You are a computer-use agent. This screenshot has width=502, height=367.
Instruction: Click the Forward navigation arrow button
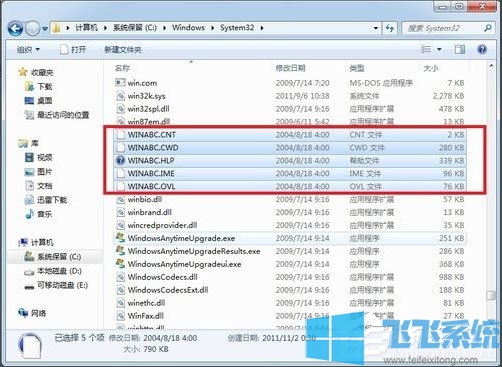tap(33, 29)
